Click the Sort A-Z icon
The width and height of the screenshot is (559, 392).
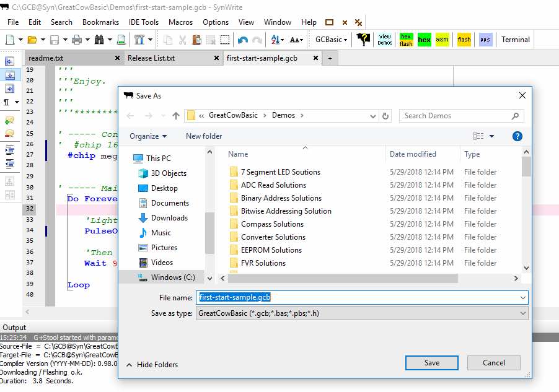(x=275, y=40)
